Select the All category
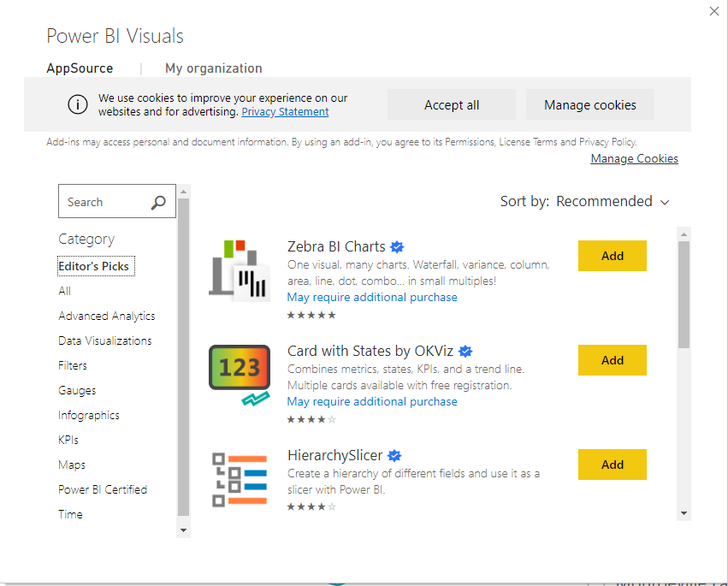 tap(64, 291)
